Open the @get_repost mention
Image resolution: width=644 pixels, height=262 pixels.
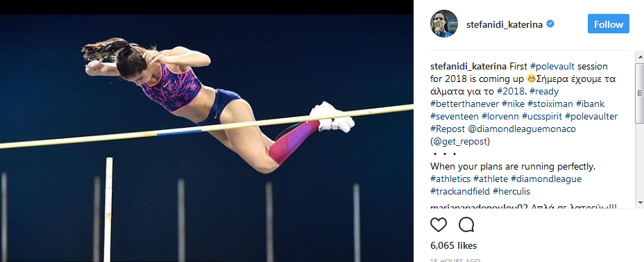tap(460, 142)
